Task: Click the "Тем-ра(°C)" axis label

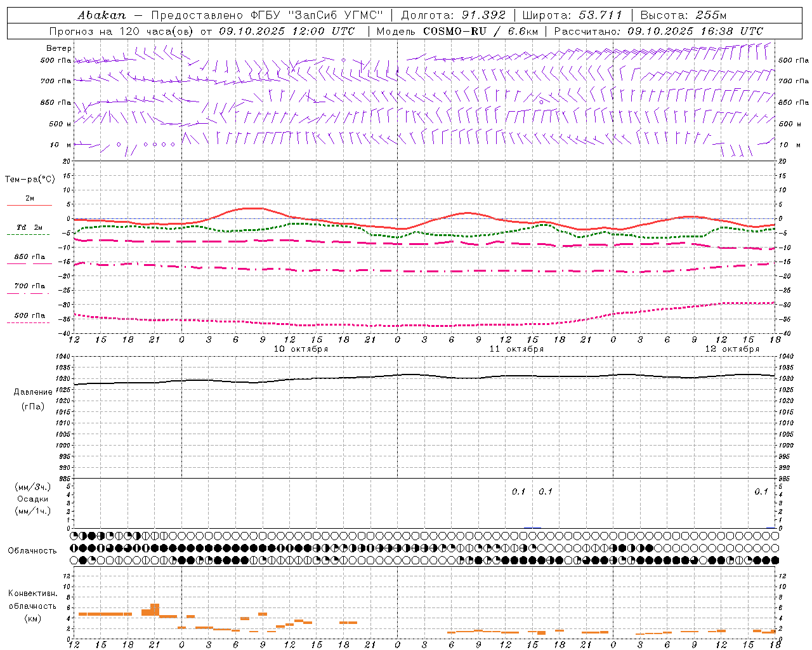Action: (30, 180)
